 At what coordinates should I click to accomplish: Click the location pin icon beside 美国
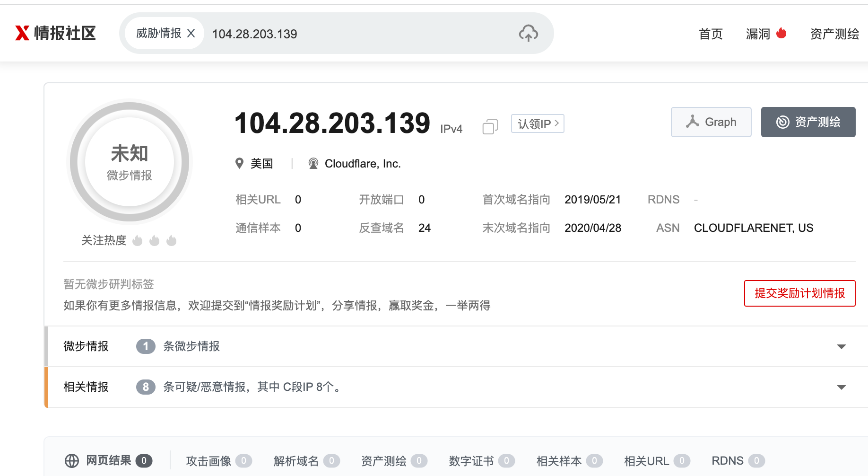[240, 164]
